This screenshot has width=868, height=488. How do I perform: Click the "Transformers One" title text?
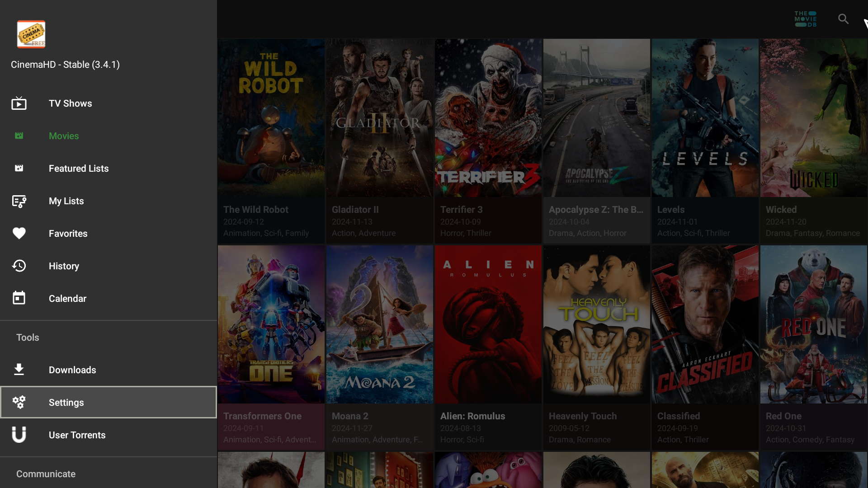262,416
